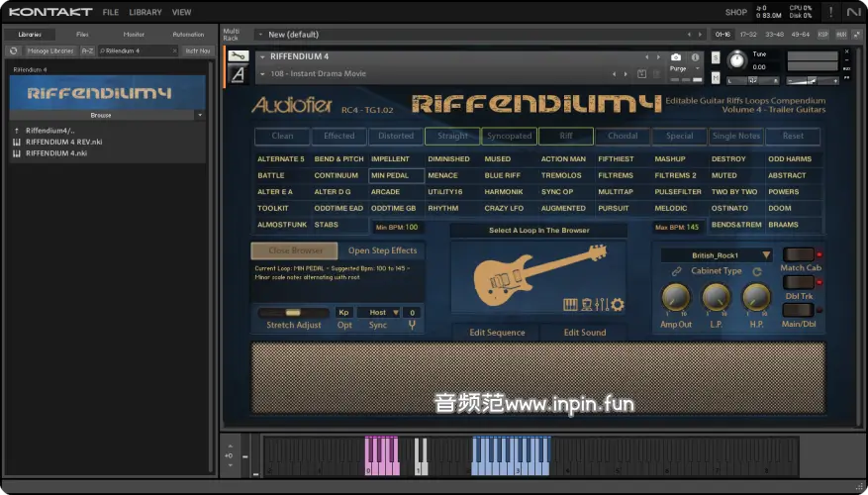The image size is (868, 495).
Task: Toggle the Match Cab switch
Action: pos(798,254)
